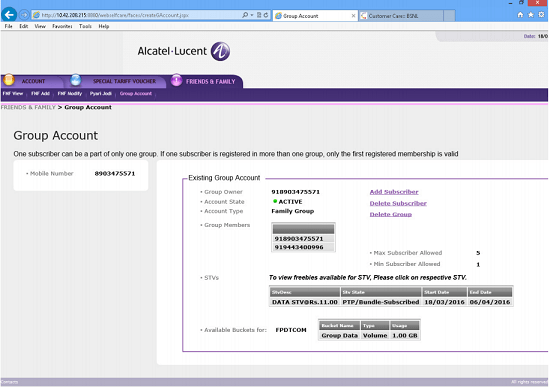This screenshot has width=550, height=387.
Task: Click the compatibility view icon in address bar
Action: click(x=259, y=15)
